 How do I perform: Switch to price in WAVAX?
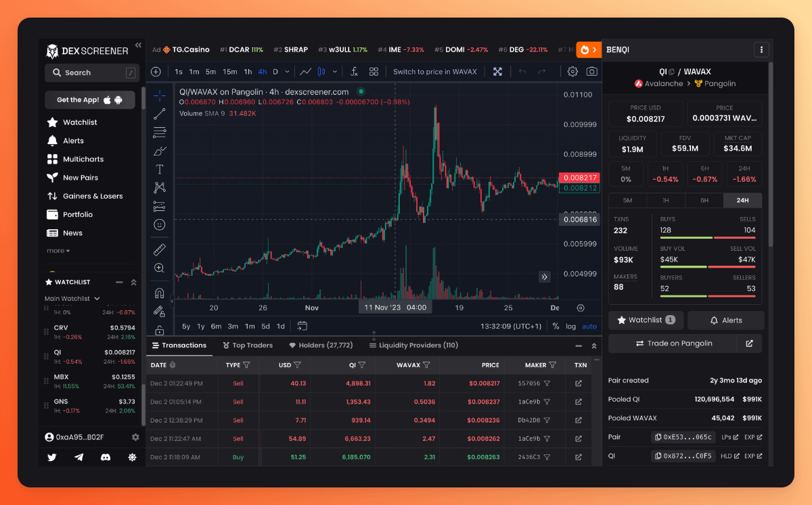[x=434, y=72]
